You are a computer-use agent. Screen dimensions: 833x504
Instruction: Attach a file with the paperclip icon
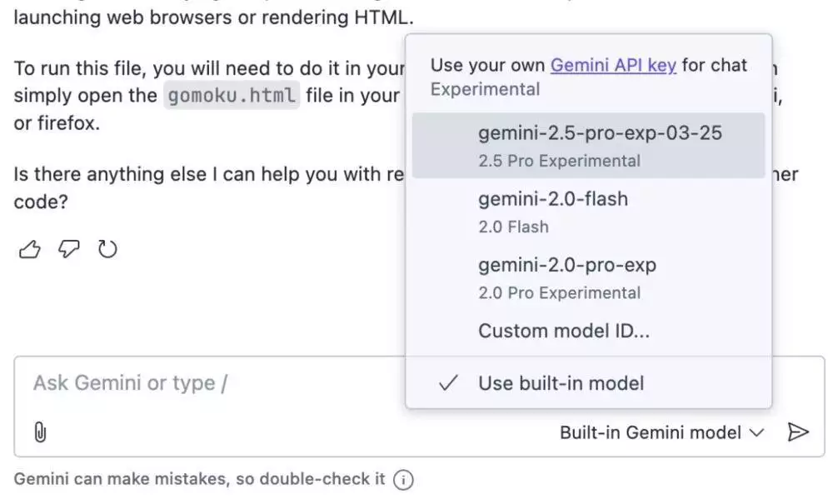(x=40, y=432)
